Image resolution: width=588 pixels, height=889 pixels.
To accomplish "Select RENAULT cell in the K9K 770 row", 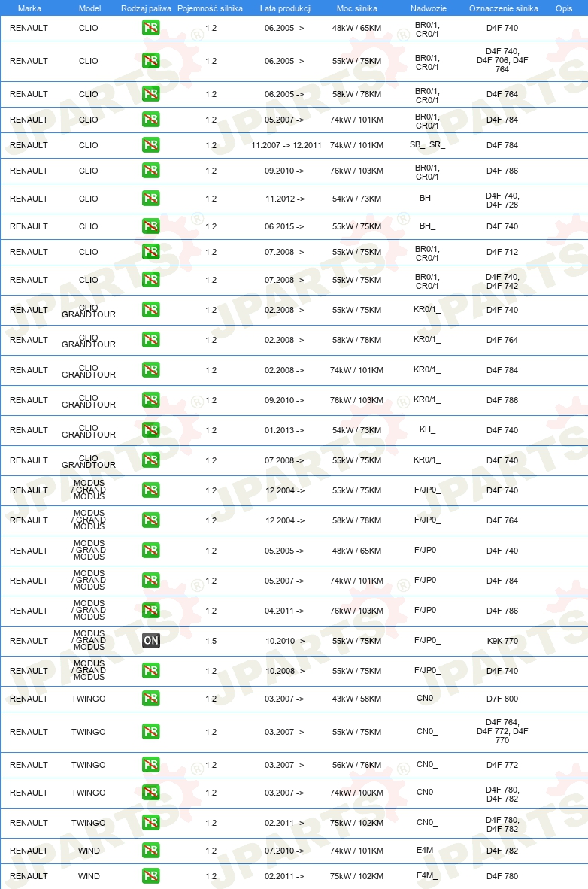I will point(29,641).
